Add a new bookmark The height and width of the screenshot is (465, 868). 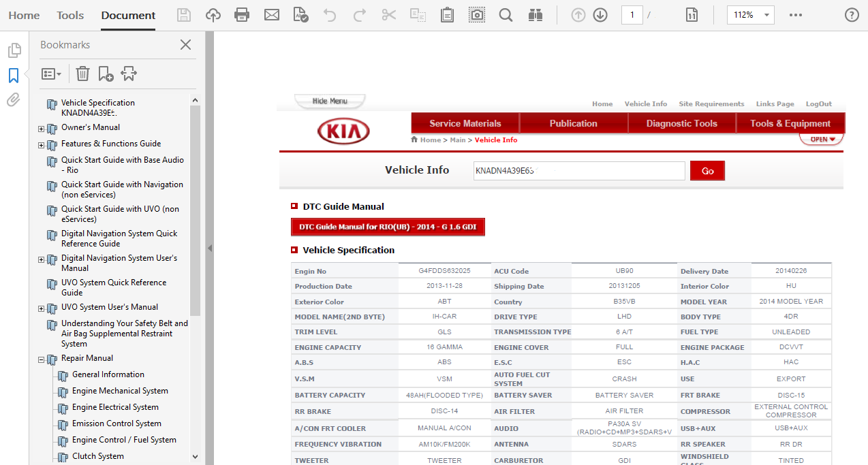coord(105,73)
